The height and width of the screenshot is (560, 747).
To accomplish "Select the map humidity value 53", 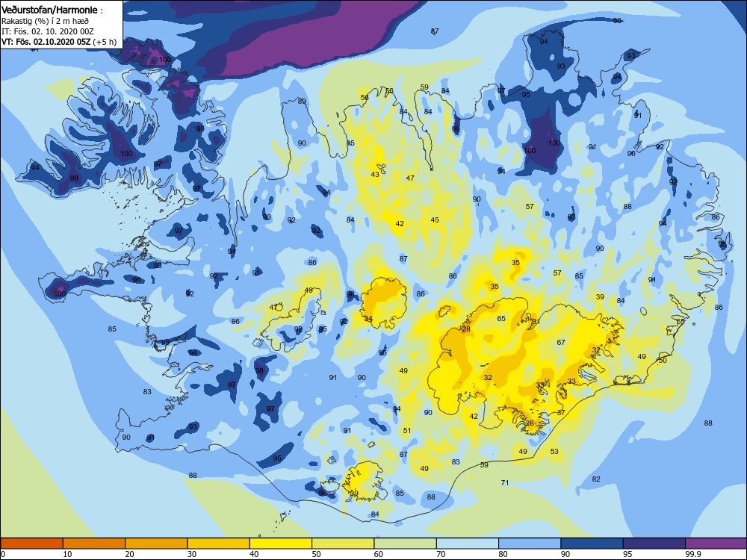I will coord(554,452).
